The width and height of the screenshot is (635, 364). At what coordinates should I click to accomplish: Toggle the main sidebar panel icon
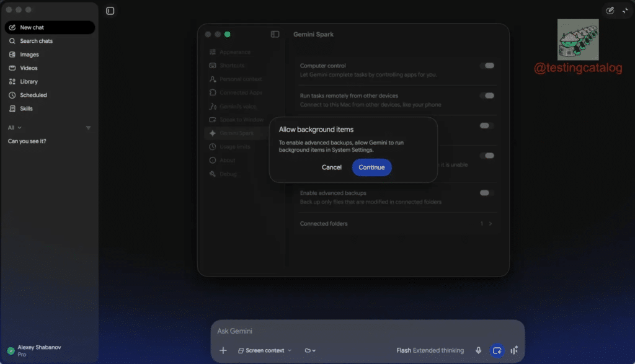110,11
